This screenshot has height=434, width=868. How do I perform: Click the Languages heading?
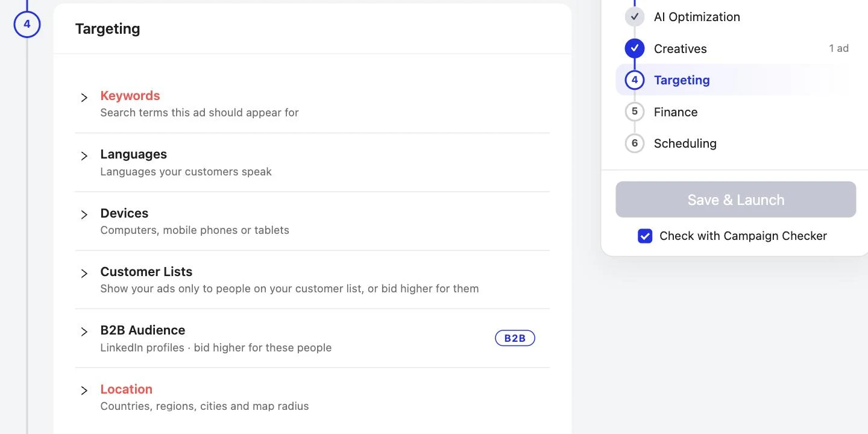[x=134, y=154]
